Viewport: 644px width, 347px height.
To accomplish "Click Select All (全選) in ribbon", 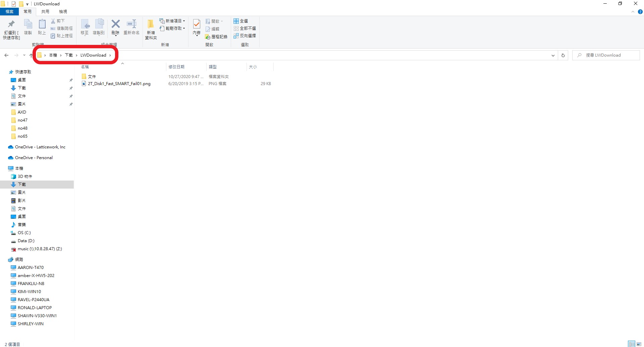I will 241,21.
